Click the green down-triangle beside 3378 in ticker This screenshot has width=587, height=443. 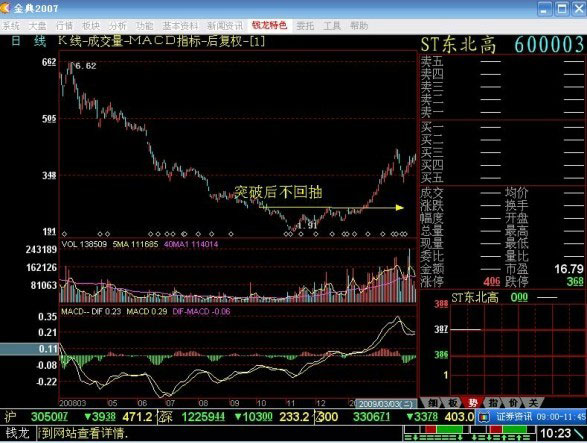(x=410, y=416)
